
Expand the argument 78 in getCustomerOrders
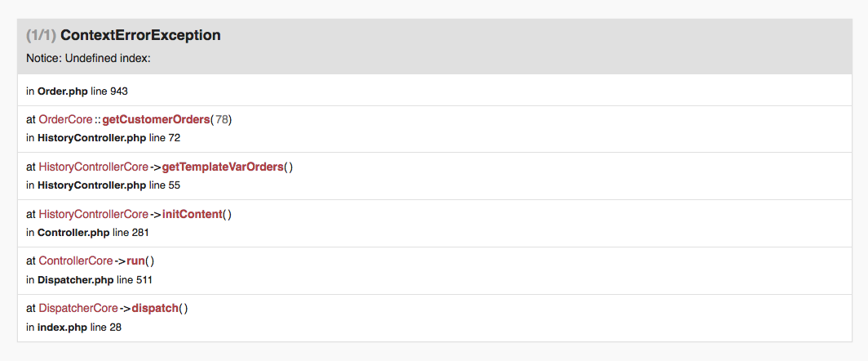[x=221, y=120]
